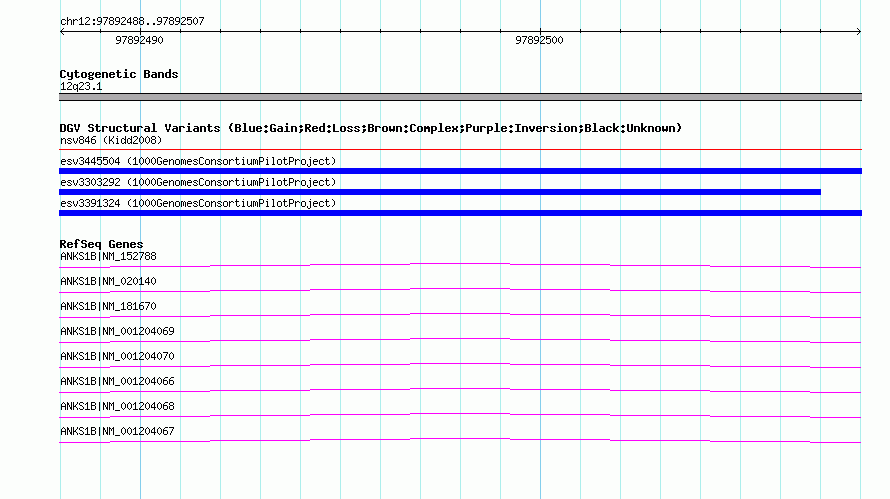Click the right arrow end of ruler
The height and width of the screenshot is (499, 890).
(859, 32)
